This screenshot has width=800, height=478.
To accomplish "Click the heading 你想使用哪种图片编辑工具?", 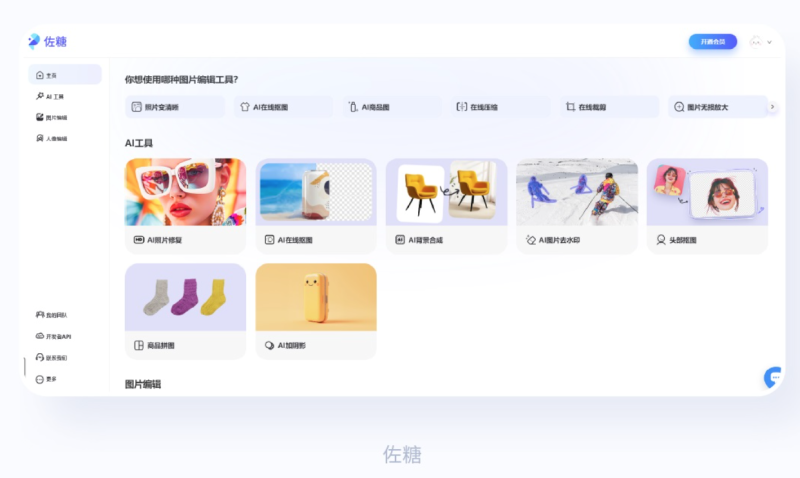I will [181, 80].
